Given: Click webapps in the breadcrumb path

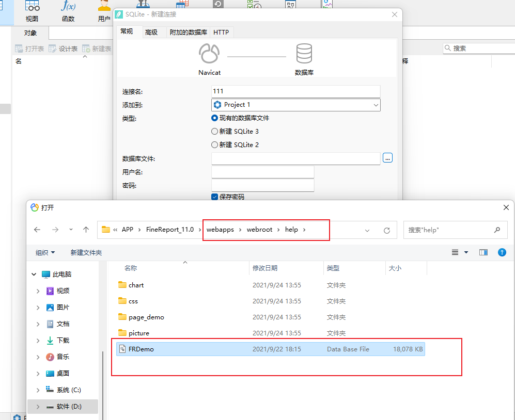Looking at the screenshot, I should point(220,230).
